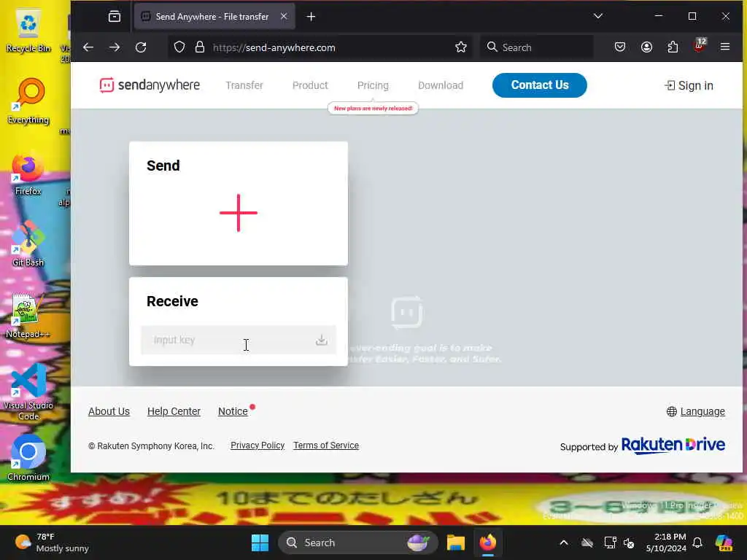747x560 pixels.
Task: Select the Recycle Bin desktop icon
Action: (x=28, y=31)
